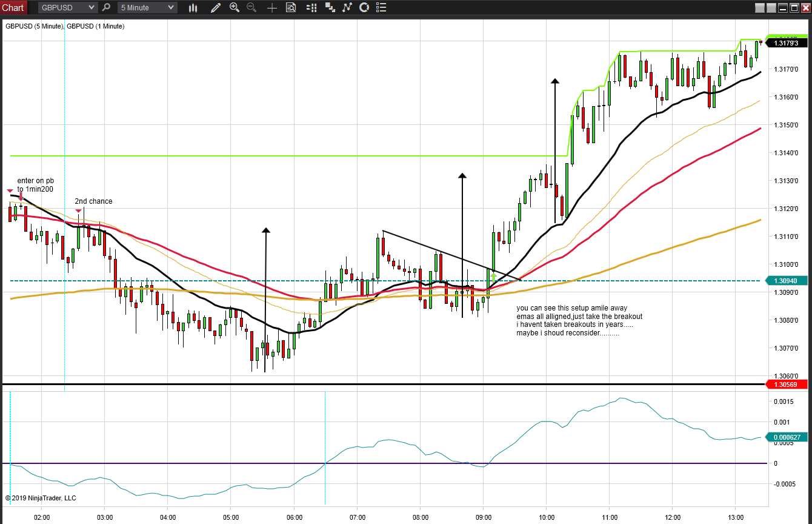Zoom in on the chart

(235, 8)
